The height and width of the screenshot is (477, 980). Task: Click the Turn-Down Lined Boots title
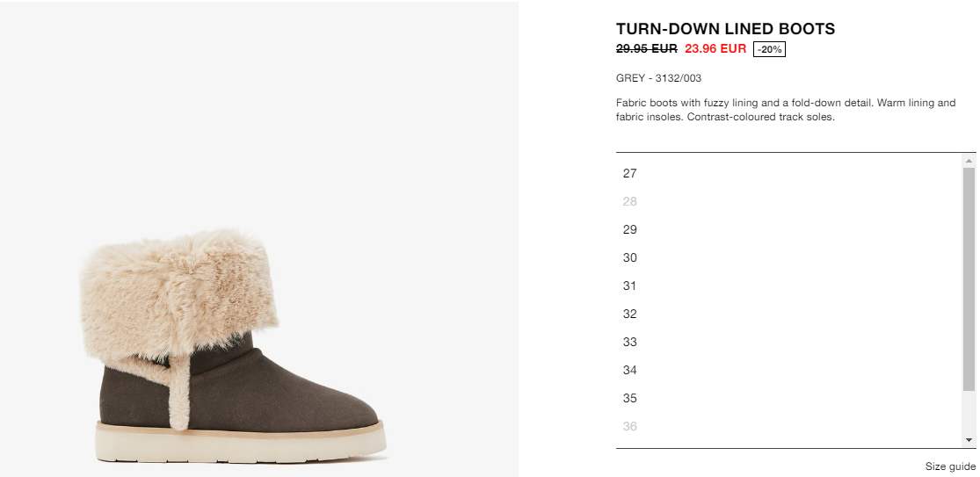pyautogui.click(x=726, y=29)
